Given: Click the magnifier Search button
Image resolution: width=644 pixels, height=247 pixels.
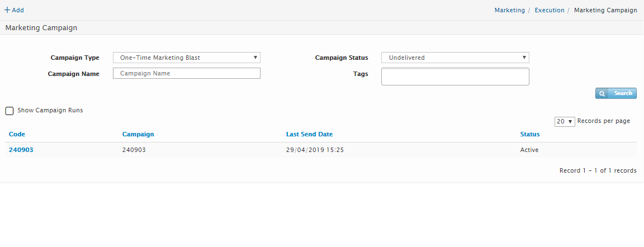Looking at the screenshot, I should coord(615,93).
